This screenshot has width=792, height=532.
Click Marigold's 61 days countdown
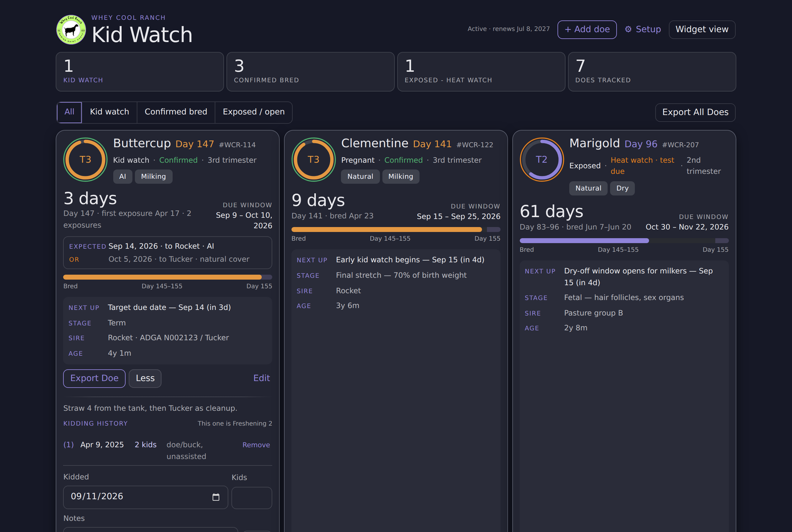point(551,211)
